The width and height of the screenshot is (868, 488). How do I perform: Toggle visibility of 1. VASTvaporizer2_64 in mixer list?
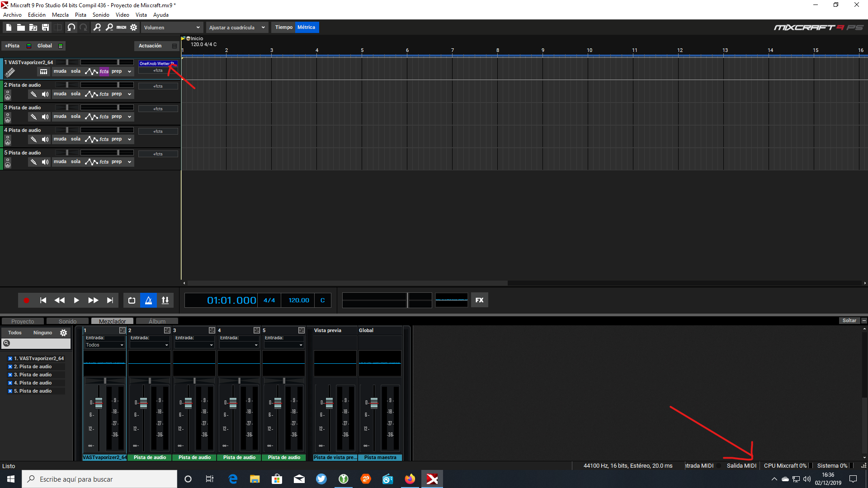10,359
